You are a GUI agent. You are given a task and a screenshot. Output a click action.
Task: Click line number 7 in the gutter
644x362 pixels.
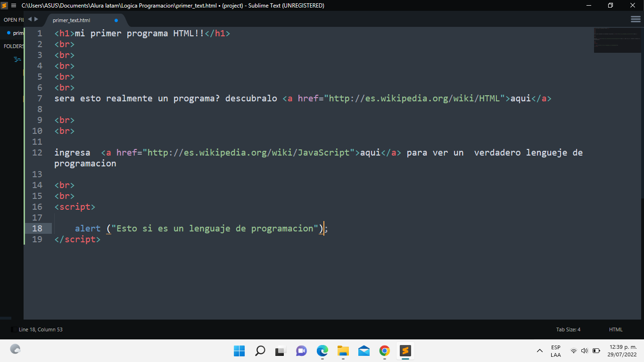pos(40,99)
